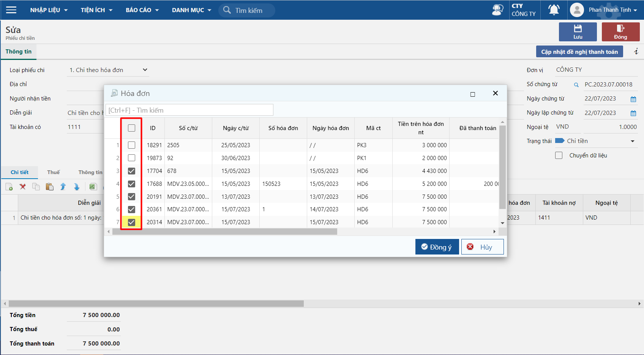The height and width of the screenshot is (355, 644).
Task: Open the customer support headset icon
Action: (x=497, y=10)
